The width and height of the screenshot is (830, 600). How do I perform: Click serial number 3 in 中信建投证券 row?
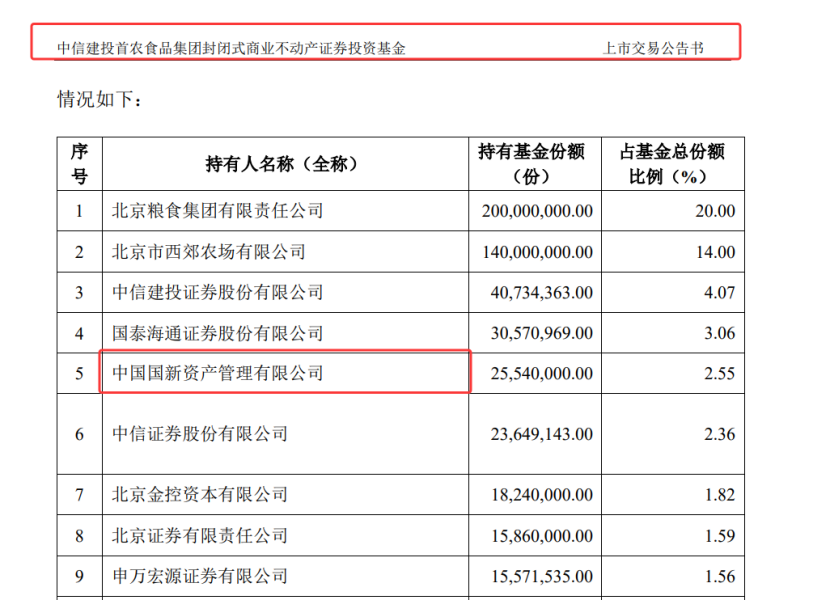click(79, 293)
